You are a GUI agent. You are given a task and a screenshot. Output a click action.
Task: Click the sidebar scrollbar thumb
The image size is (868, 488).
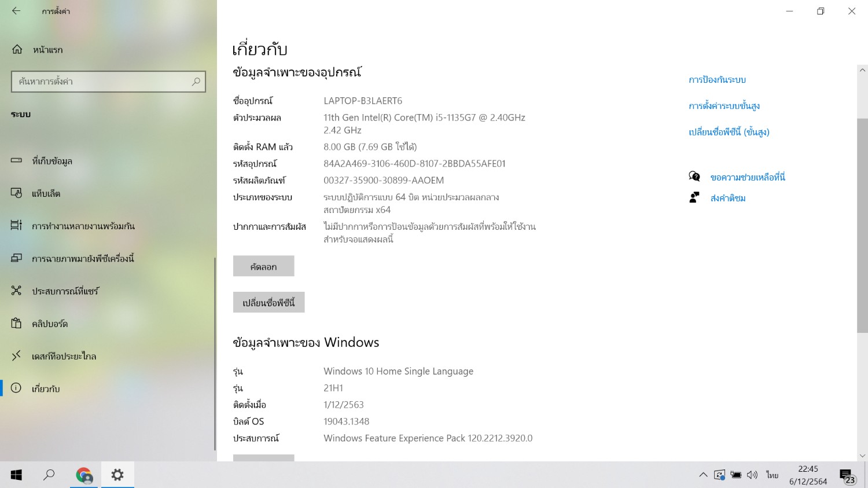click(215, 353)
